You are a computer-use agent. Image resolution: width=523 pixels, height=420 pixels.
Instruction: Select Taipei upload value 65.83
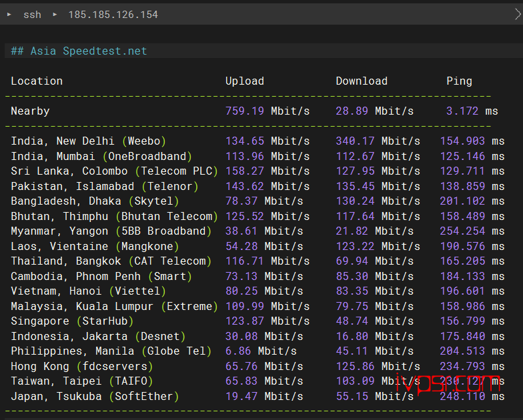tap(241, 381)
